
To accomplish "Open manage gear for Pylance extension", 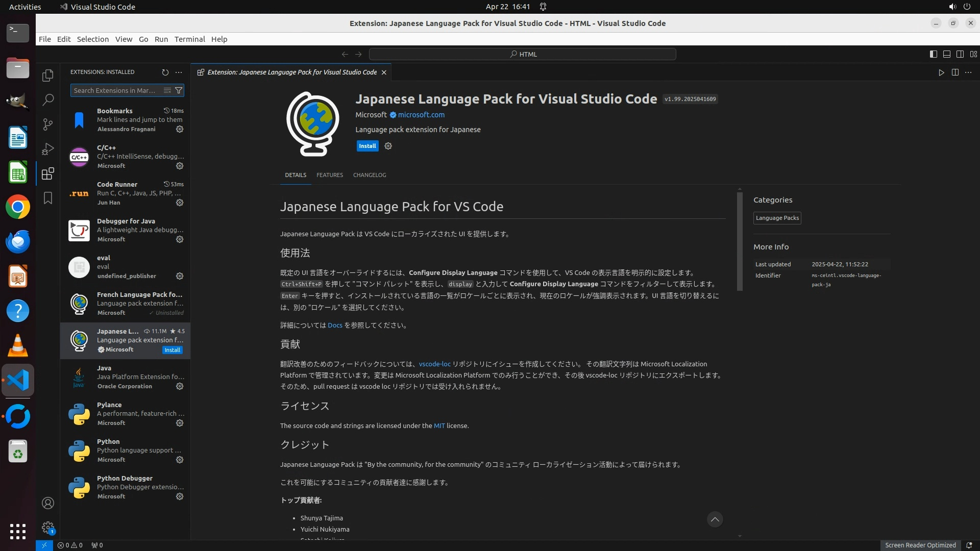I will [180, 423].
